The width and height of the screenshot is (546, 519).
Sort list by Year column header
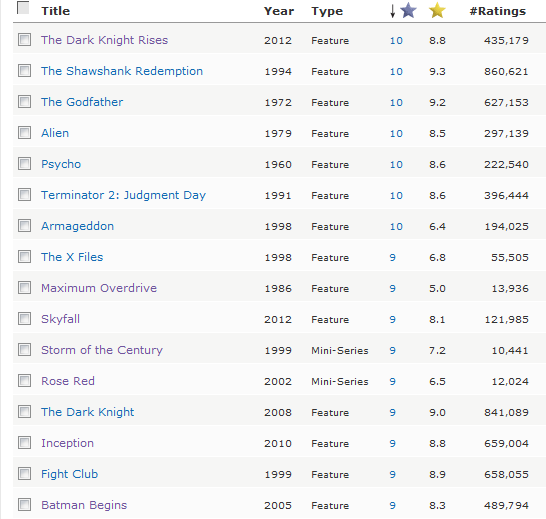click(279, 11)
